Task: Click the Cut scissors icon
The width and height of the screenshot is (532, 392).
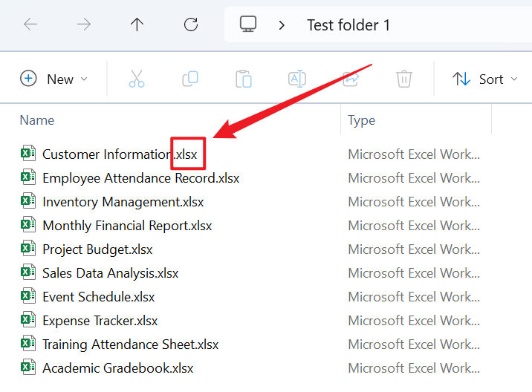Action: pyautogui.click(x=137, y=79)
